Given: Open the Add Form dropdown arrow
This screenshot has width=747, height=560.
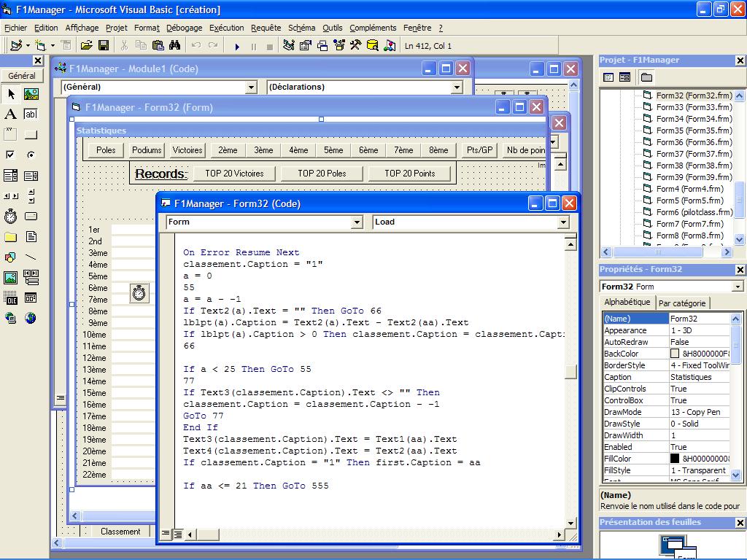Looking at the screenshot, I should 53,46.
